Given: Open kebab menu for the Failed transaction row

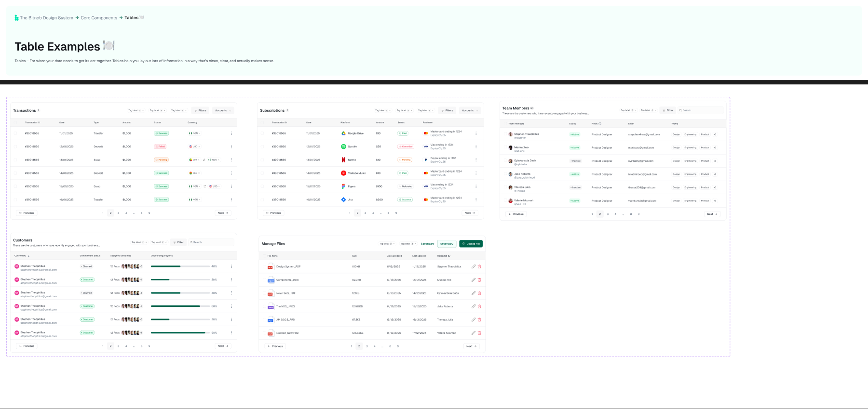Looking at the screenshot, I should (x=231, y=146).
